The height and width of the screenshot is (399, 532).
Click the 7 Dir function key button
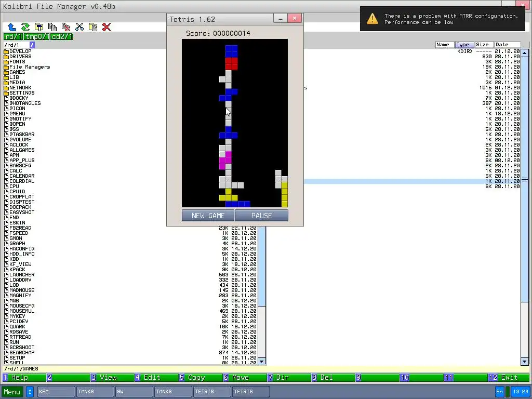point(289,378)
